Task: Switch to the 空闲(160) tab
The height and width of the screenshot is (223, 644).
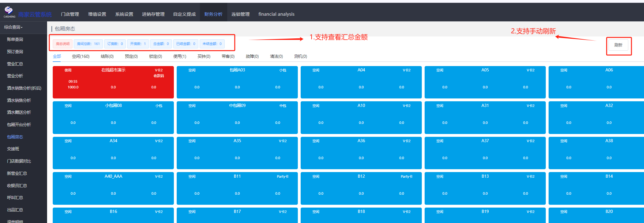Action: 81,56
